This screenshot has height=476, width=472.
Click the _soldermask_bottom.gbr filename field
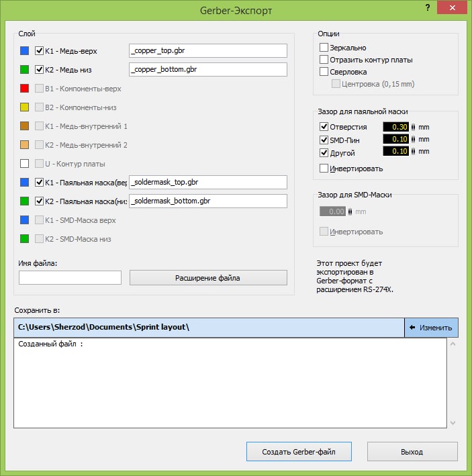tap(208, 201)
